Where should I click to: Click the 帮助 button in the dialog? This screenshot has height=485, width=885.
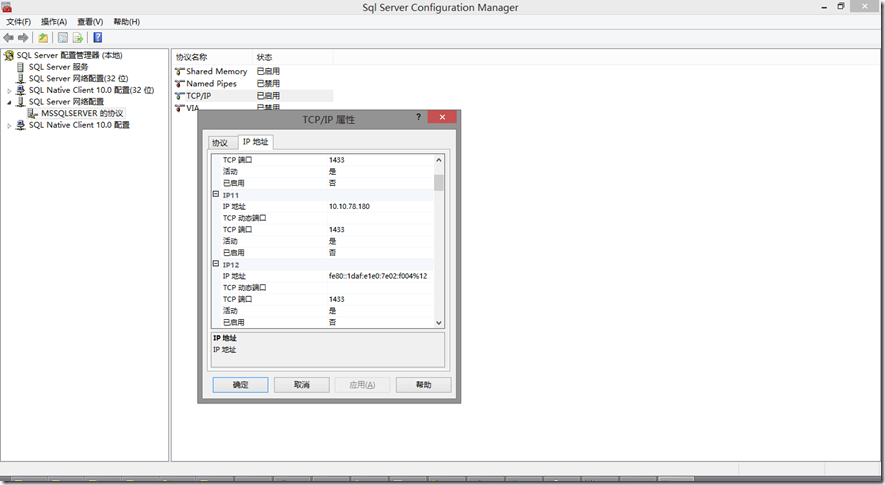pyautogui.click(x=423, y=384)
